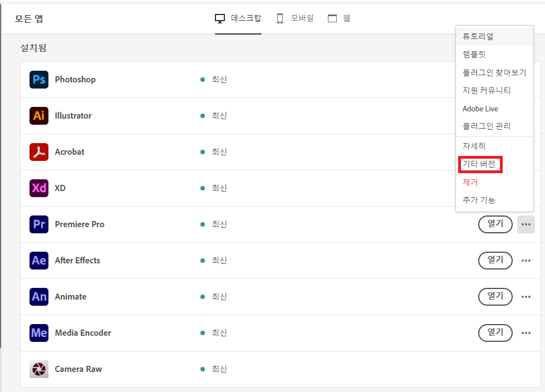Open more options for Animate
The height and width of the screenshot is (392, 545).
pyautogui.click(x=526, y=297)
